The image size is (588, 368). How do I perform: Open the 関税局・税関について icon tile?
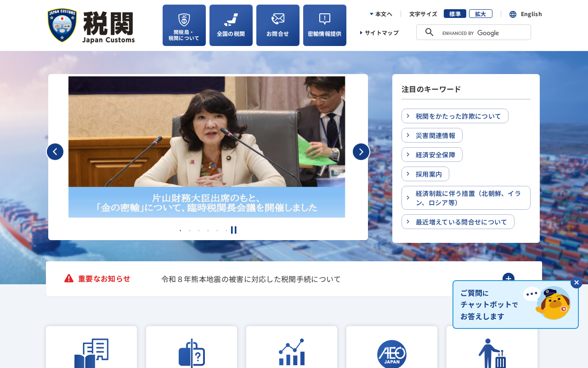click(184, 25)
